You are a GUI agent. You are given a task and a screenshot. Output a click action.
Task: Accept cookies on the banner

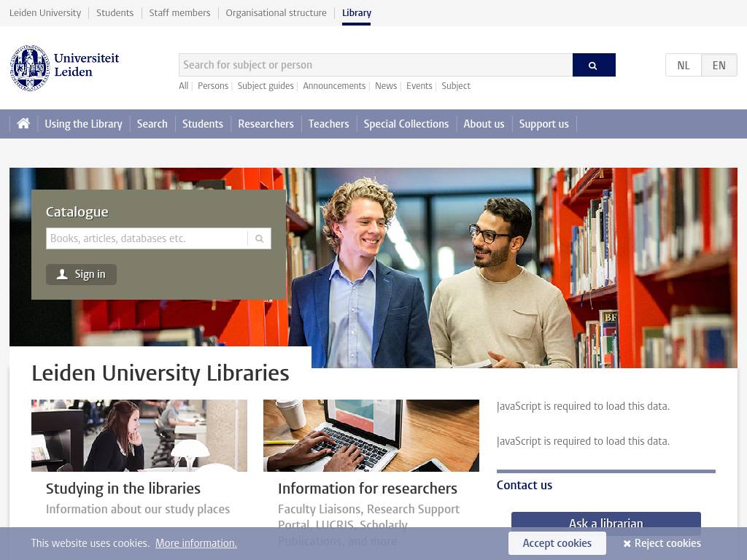point(557,543)
